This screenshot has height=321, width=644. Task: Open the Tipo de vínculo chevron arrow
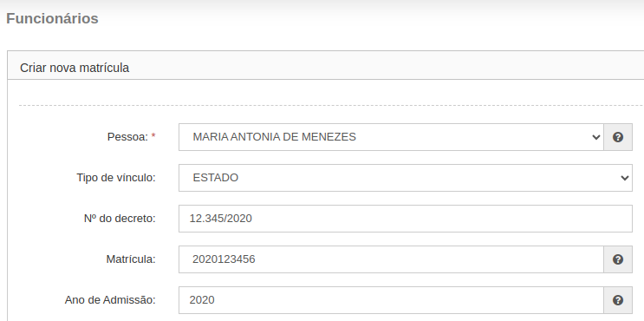tap(625, 178)
